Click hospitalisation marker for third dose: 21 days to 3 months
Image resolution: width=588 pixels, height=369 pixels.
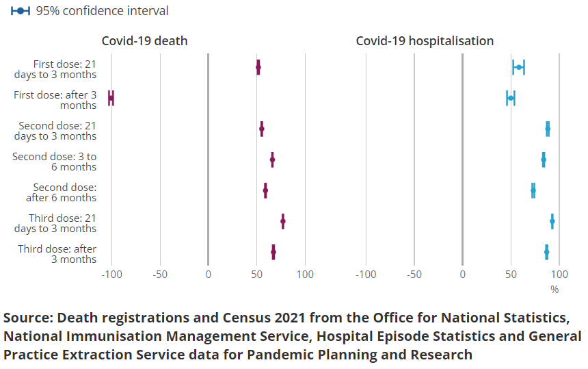click(x=552, y=222)
